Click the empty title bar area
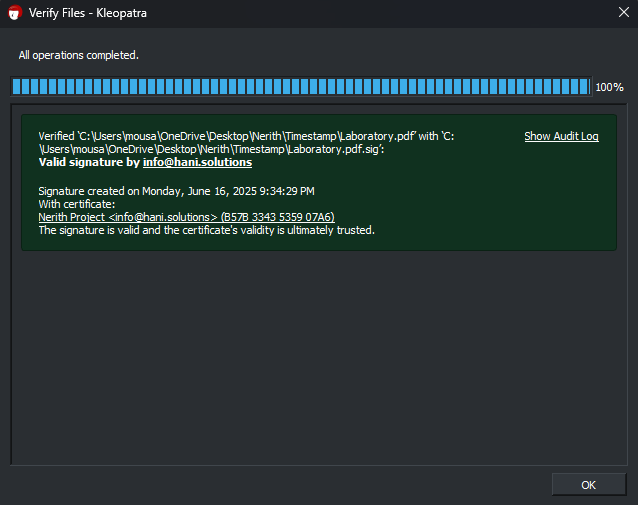The width and height of the screenshot is (638, 505). [380, 13]
